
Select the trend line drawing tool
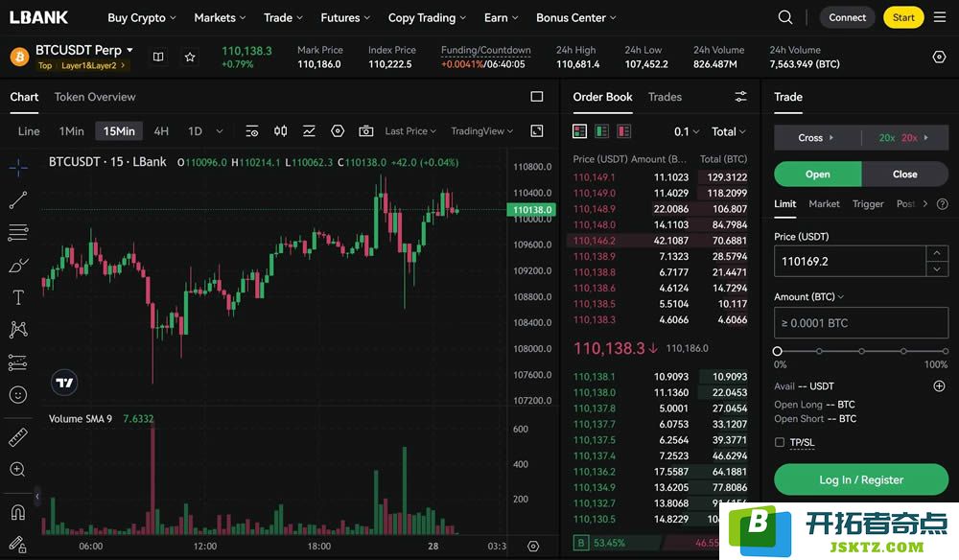(x=18, y=199)
